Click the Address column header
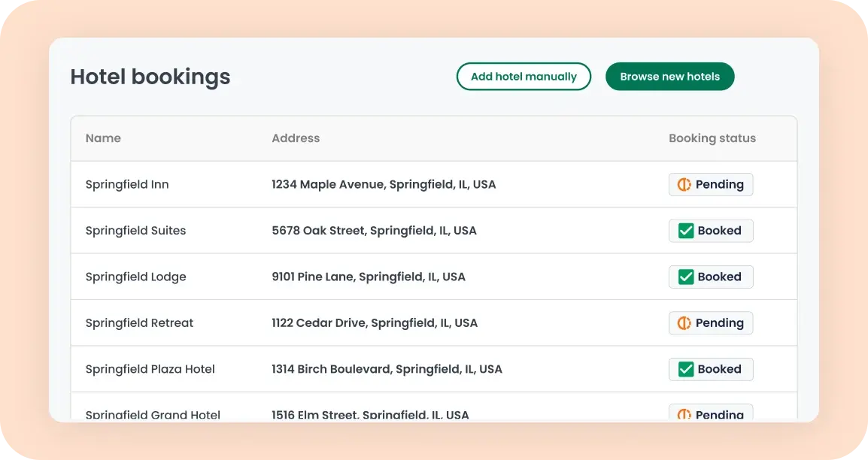This screenshot has height=460, width=868. pos(296,138)
